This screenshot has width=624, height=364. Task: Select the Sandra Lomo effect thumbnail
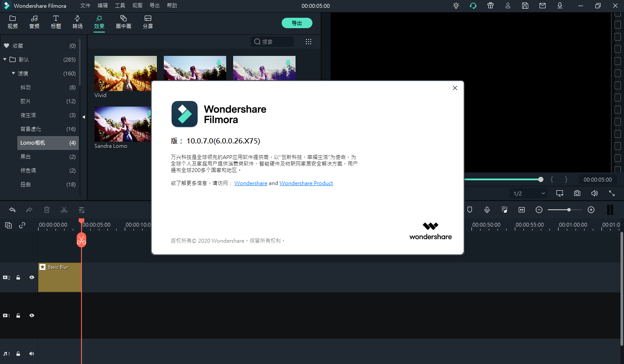click(x=123, y=124)
